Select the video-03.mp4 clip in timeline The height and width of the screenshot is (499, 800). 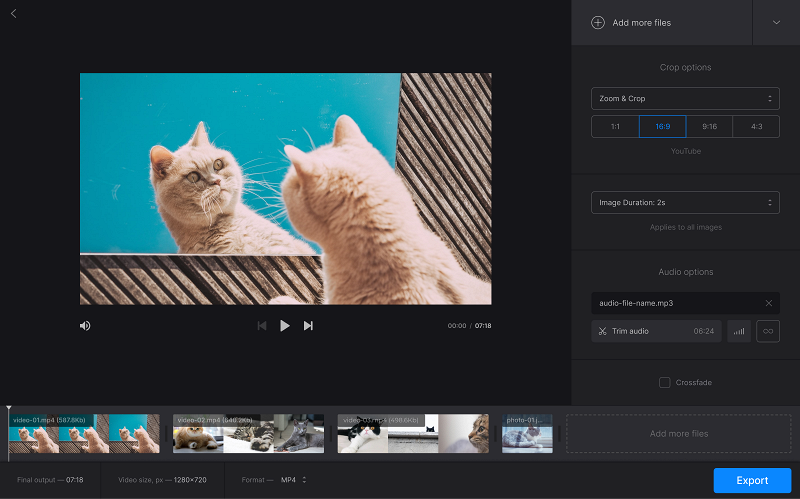(413, 434)
